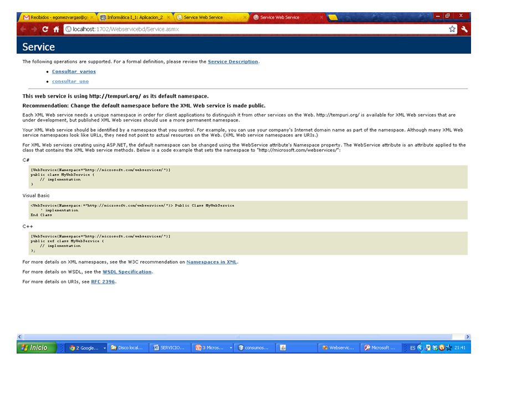
Task: Open the consultar_uno operation
Action: tap(70, 81)
